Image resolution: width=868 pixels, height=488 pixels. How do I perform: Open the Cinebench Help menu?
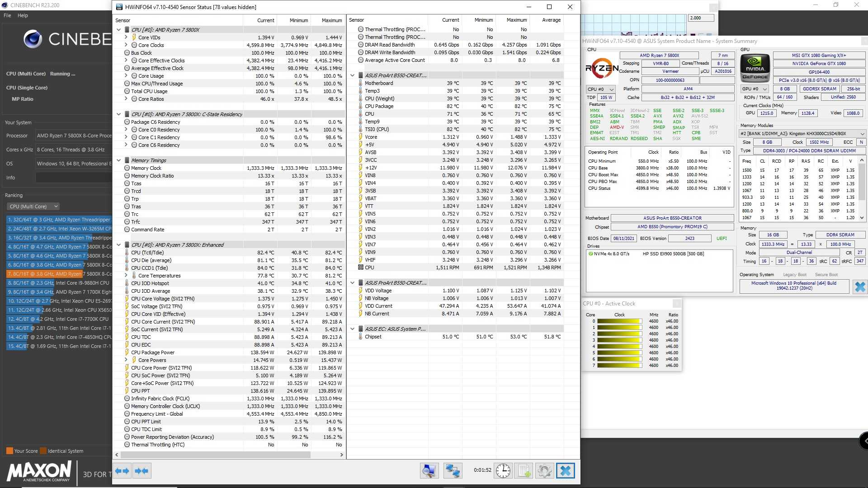coord(23,15)
